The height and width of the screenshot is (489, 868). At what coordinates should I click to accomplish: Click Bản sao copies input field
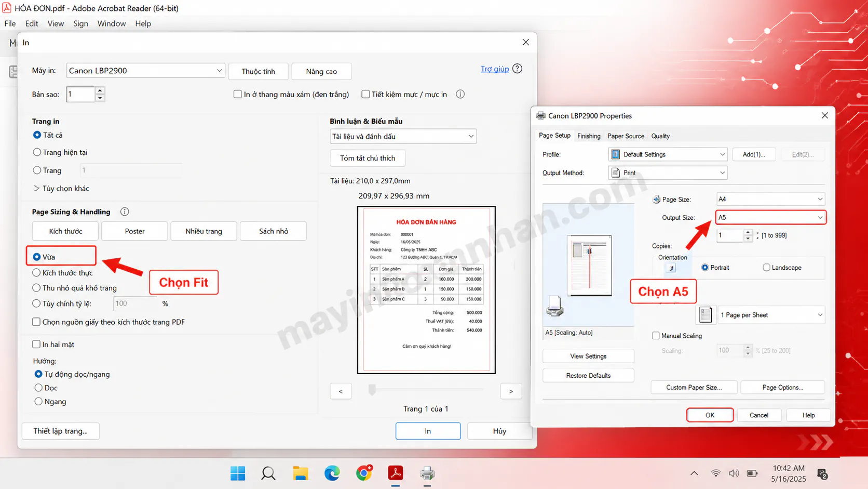click(80, 94)
